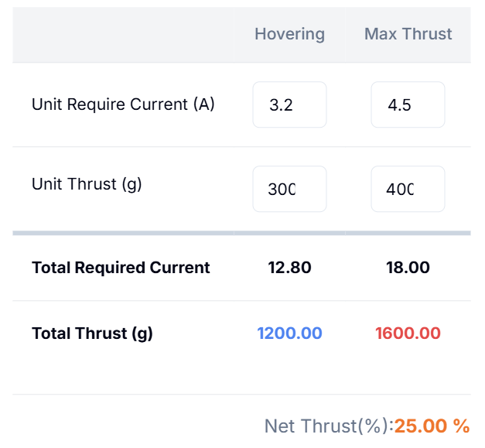Click the thick divider above totals
This screenshot has height=448, width=485.
[x=241, y=233]
